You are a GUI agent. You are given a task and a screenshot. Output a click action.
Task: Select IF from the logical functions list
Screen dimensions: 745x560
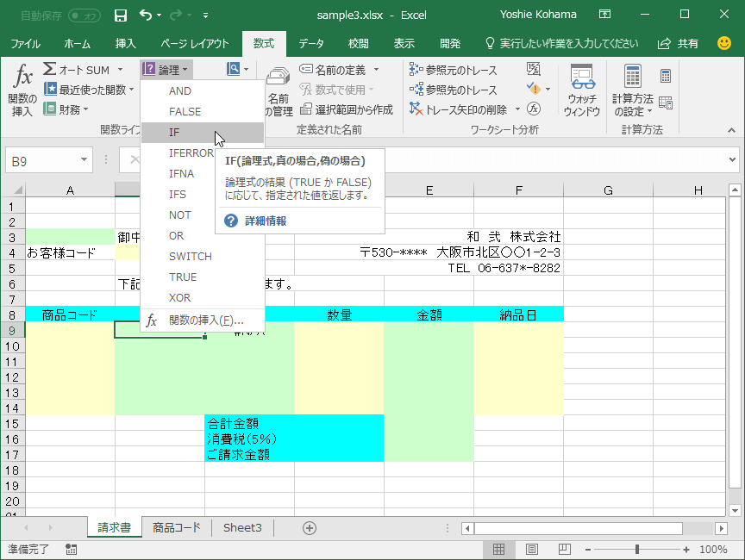tap(203, 133)
